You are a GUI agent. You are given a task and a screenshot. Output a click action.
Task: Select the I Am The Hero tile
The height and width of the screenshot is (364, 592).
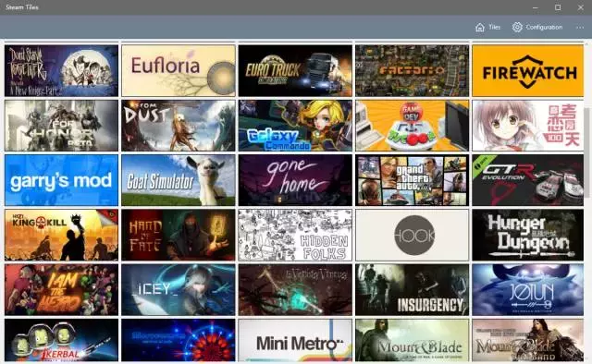pos(61,290)
